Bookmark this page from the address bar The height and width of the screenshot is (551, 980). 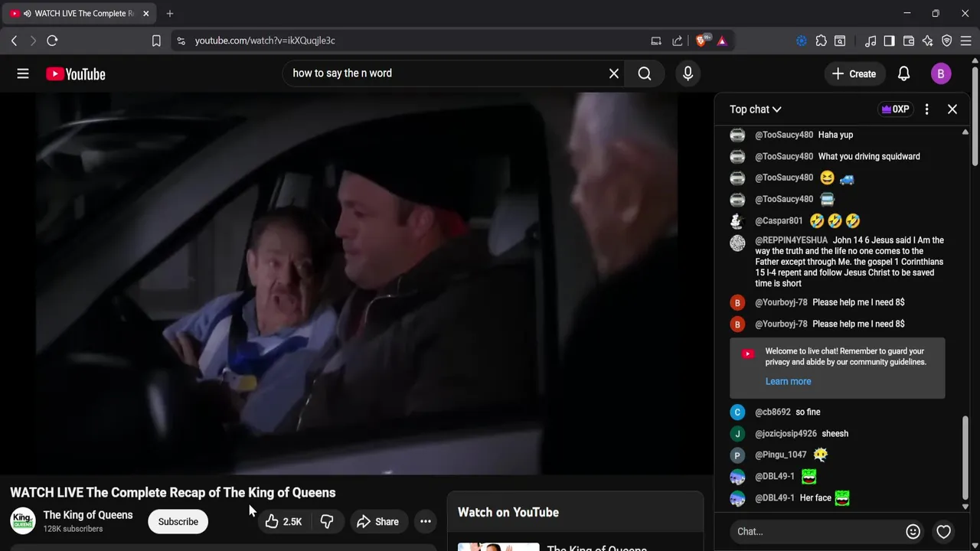(156, 41)
